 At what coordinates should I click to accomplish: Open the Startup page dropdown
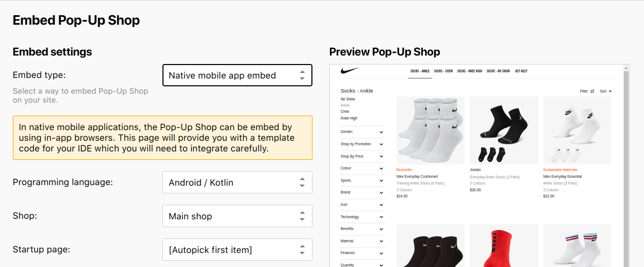coord(237,250)
